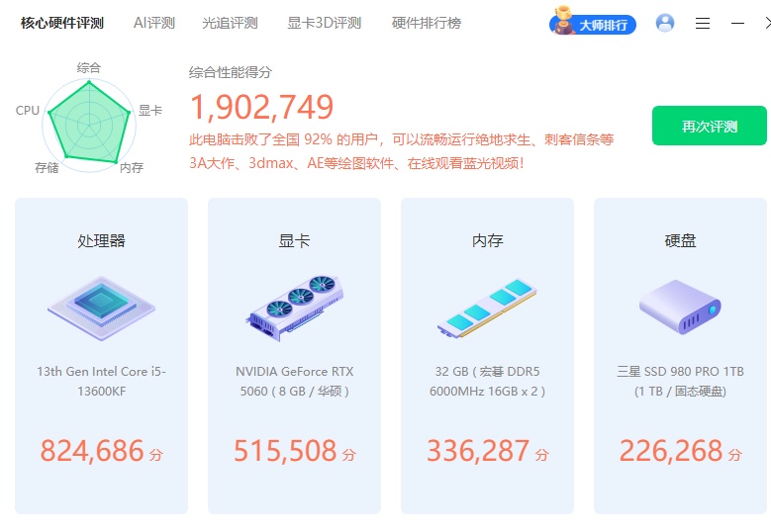
Task: Open the user account avatar icon
Action: coord(665,23)
